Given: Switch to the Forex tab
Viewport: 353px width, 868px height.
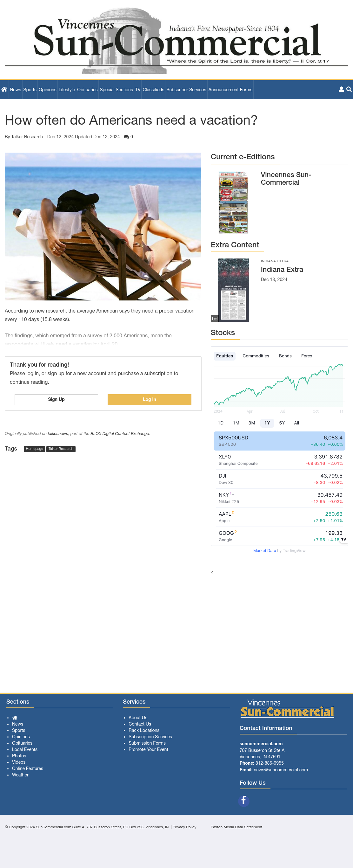Looking at the screenshot, I should (x=307, y=356).
